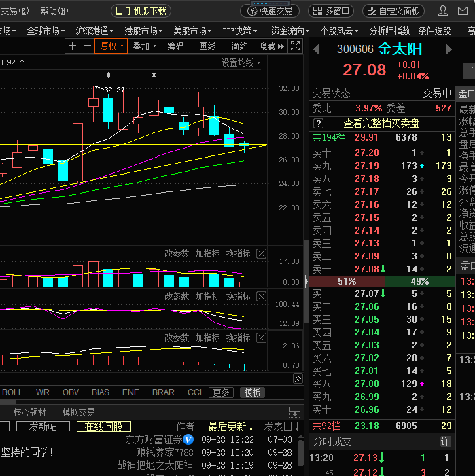Sort posts by 发表日
The image size is (475, 476).
tap(282, 426)
